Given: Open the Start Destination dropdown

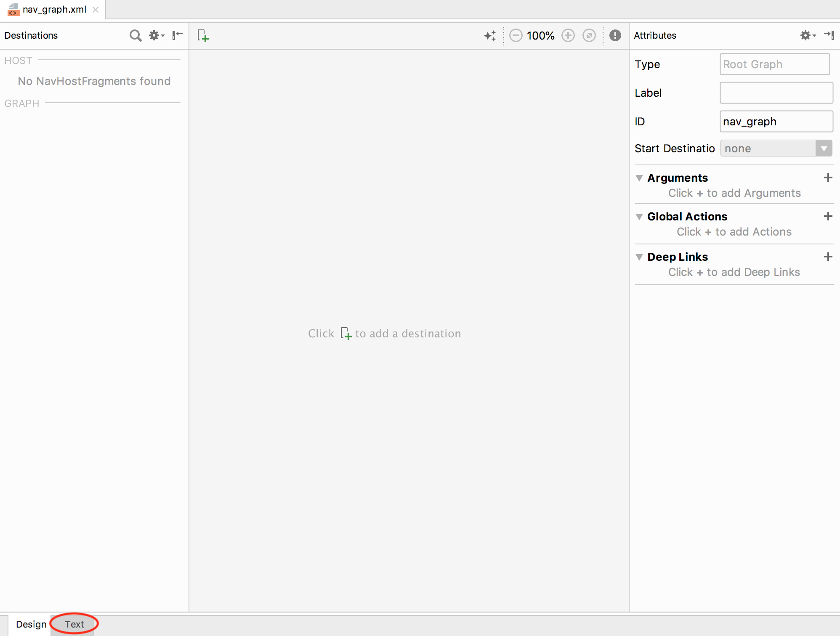Looking at the screenshot, I should pyautogui.click(x=824, y=148).
